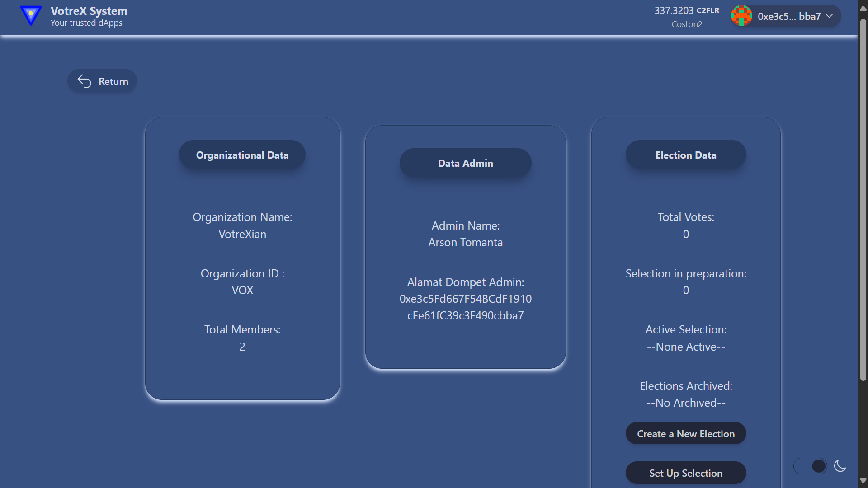
Task: Click the wallet pixel avatar icon
Action: click(741, 16)
